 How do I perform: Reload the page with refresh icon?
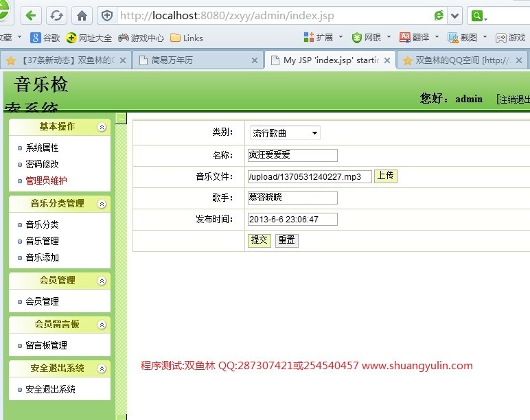[56, 16]
